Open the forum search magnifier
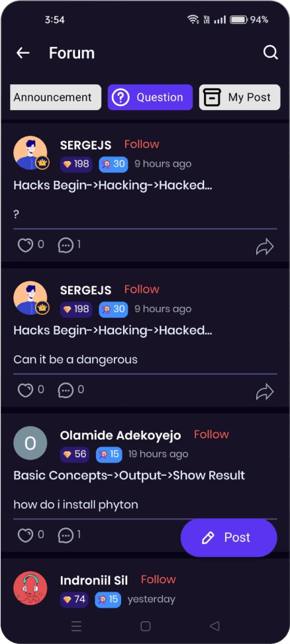Screen dimensions: 290x644 (x=270, y=52)
